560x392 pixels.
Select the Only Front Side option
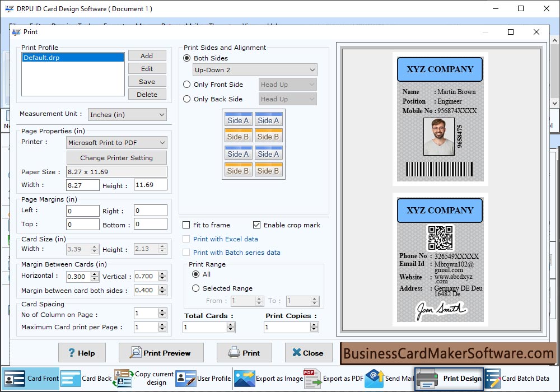point(186,84)
